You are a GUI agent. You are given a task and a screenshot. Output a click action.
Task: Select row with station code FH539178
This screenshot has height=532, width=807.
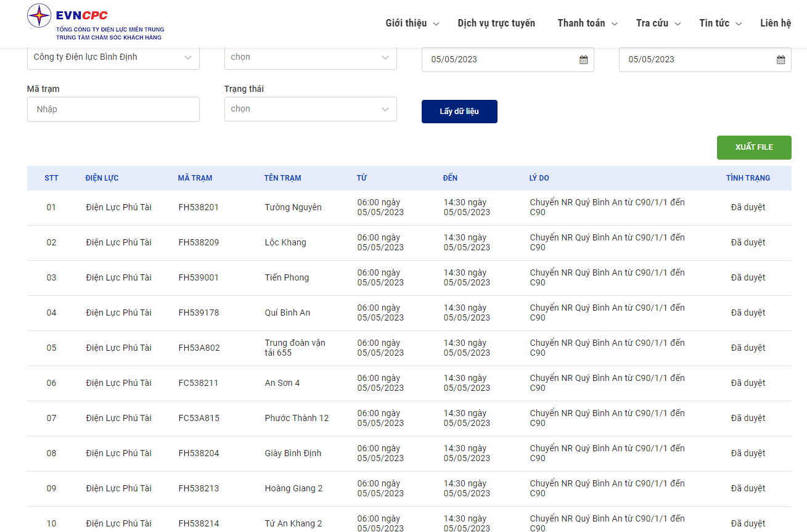point(409,313)
